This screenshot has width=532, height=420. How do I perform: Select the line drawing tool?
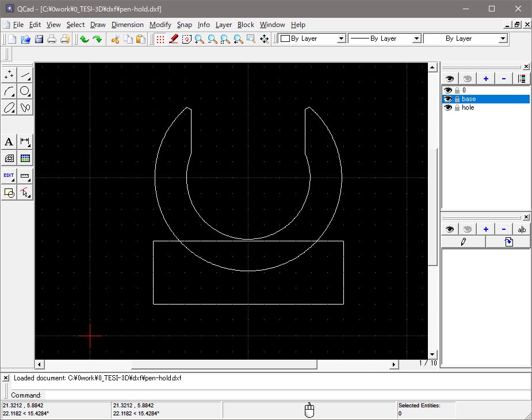pyautogui.click(x=26, y=75)
